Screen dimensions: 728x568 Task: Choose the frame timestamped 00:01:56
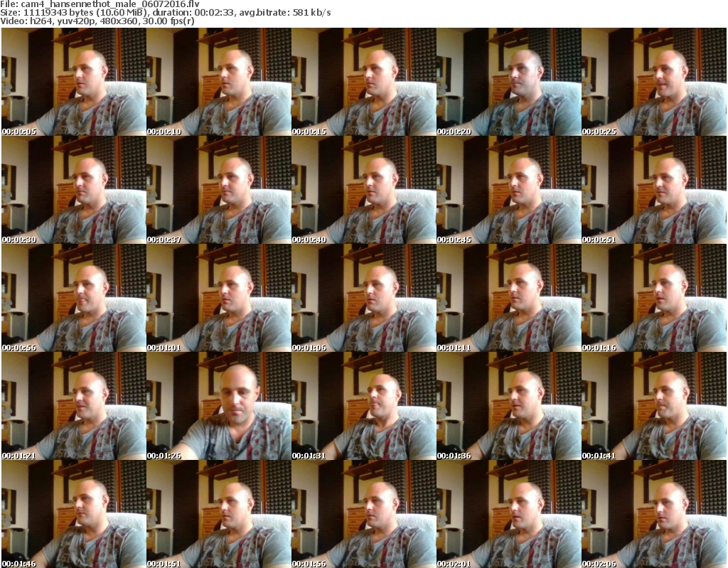363,514
